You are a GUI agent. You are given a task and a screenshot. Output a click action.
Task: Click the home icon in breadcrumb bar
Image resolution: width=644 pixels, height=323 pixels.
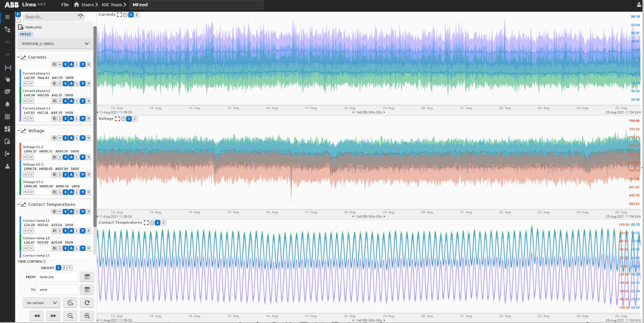(76, 4)
